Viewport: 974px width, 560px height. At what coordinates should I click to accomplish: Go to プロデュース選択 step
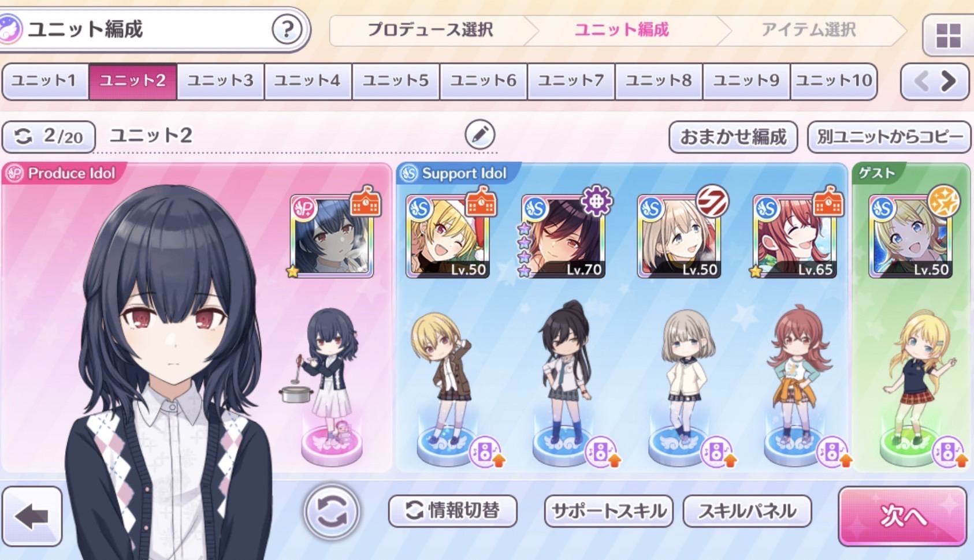[431, 30]
